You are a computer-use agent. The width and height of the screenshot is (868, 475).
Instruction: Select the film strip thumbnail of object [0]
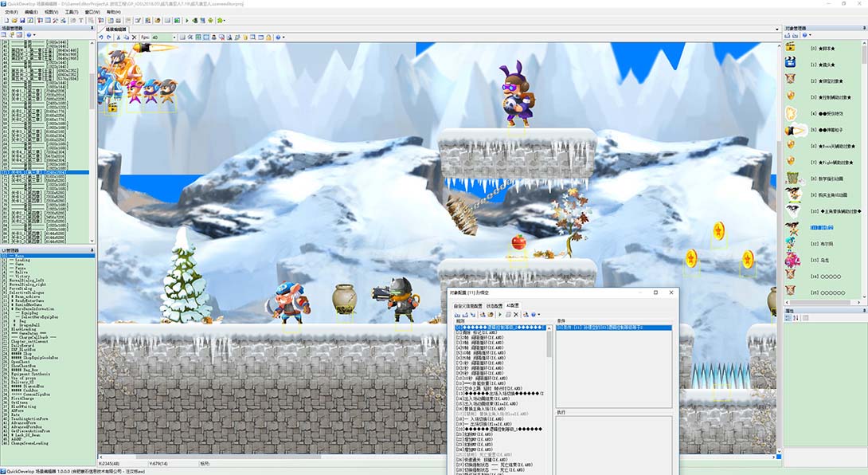(x=791, y=47)
